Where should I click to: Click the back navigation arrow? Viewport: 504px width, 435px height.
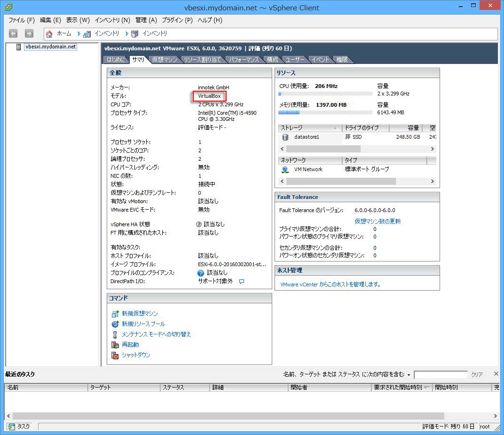click(13, 33)
